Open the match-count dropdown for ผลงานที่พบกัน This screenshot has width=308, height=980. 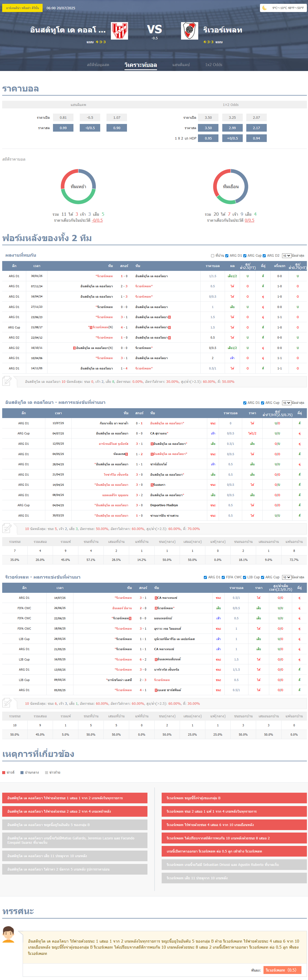pos(286,256)
